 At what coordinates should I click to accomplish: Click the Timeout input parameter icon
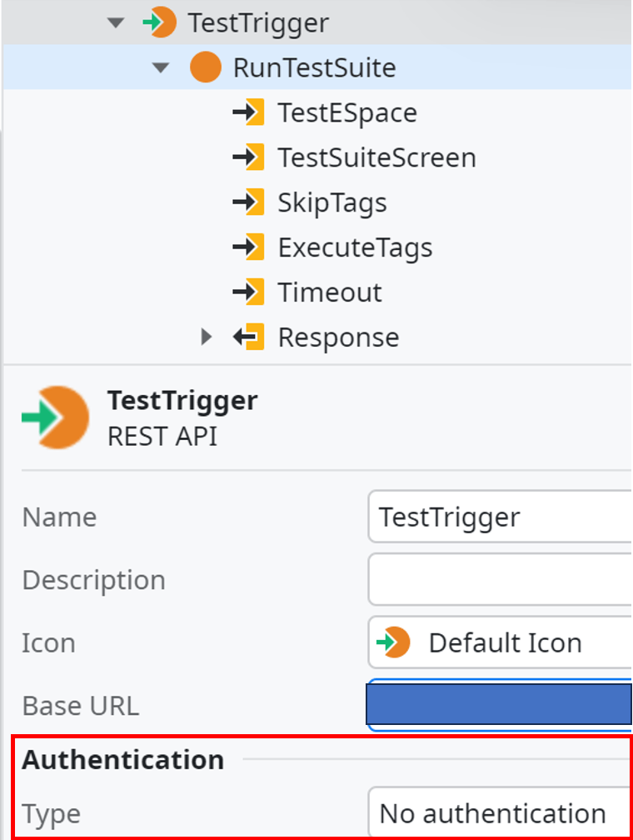[248, 292]
